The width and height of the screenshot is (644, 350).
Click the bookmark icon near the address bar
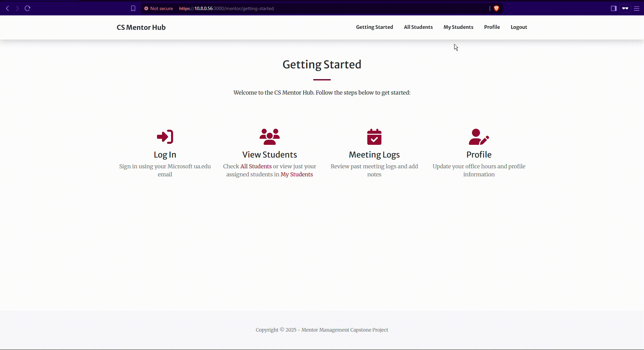pyautogui.click(x=133, y=8)
